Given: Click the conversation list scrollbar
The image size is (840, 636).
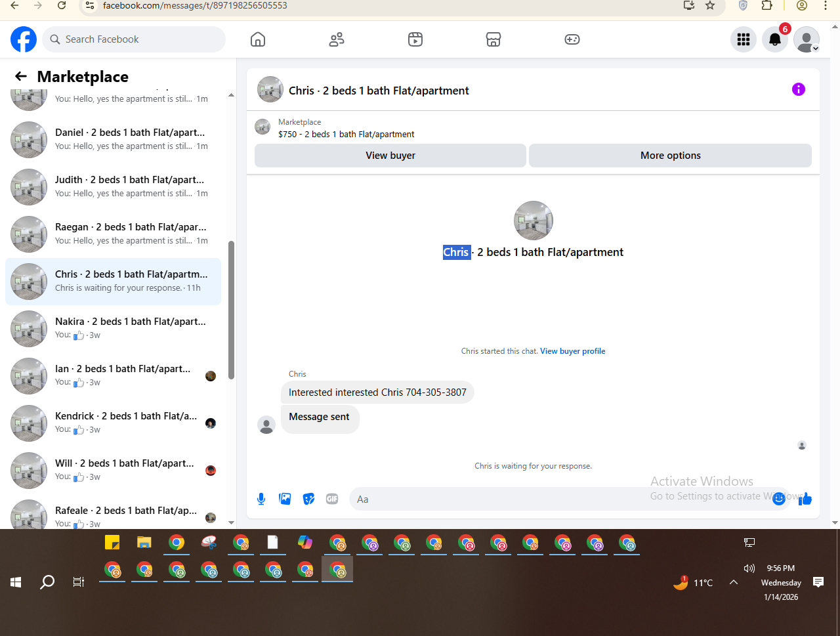Looking at the screenshot, I should pos(231,310).
